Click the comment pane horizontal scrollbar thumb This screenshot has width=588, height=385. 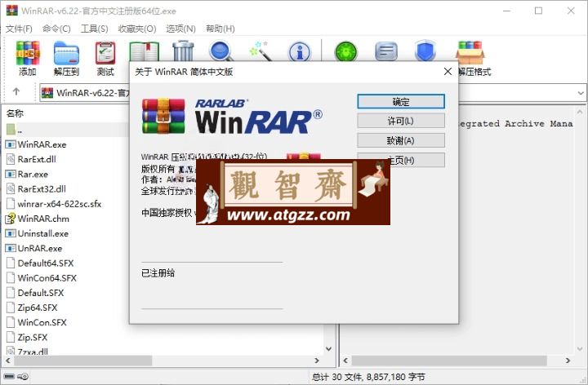[449, 361]
